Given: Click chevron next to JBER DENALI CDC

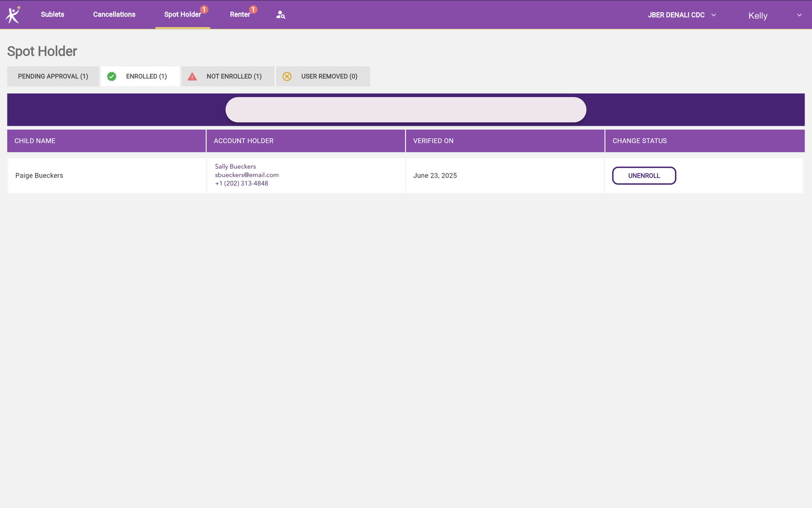Looking at the screenshot, I should [x=714, y=15].
